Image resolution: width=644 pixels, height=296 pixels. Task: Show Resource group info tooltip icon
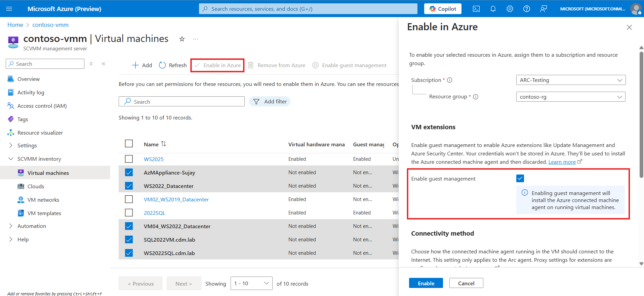tap(476, 97)
